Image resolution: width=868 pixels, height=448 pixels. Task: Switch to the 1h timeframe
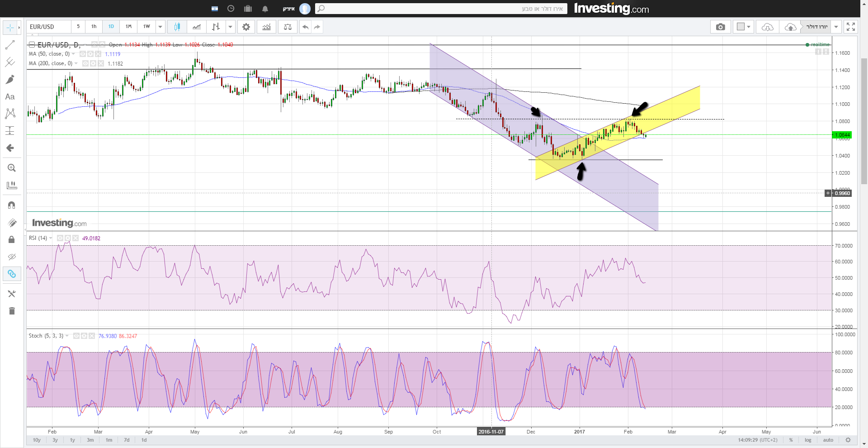94,27
